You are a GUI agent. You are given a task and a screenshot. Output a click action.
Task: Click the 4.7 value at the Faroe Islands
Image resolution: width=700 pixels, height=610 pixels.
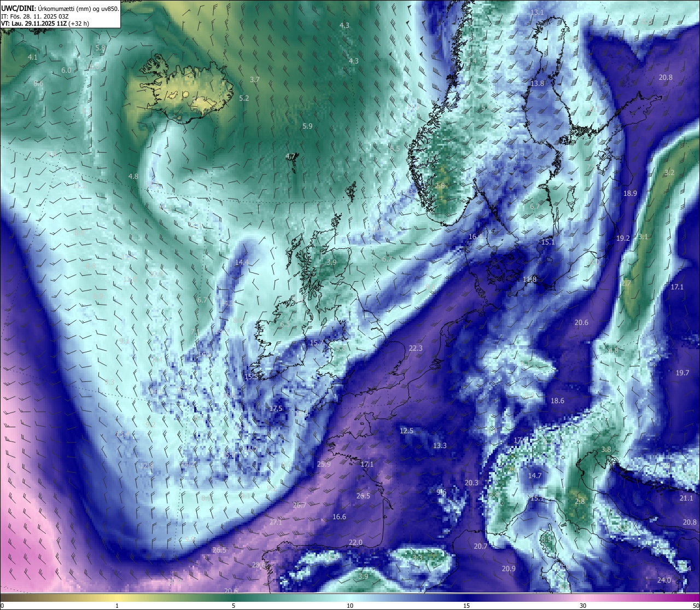[x=290, y=156]
